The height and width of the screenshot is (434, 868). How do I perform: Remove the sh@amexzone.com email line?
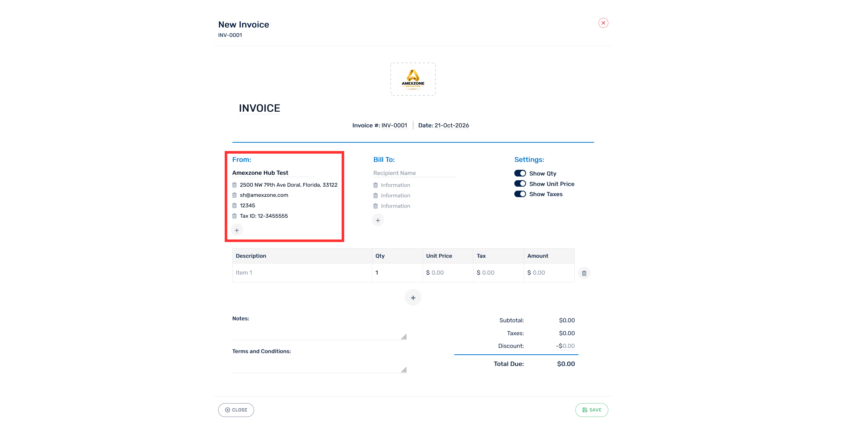click(234, 195)
